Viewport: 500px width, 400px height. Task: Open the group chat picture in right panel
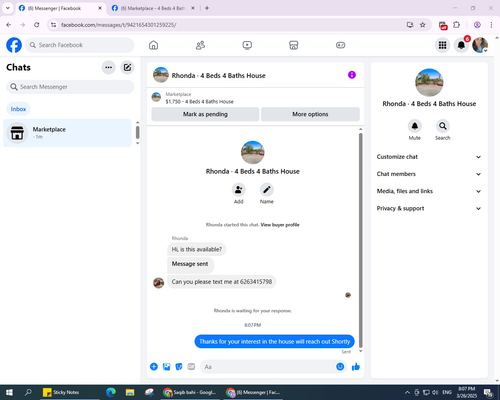coord(429,82)
